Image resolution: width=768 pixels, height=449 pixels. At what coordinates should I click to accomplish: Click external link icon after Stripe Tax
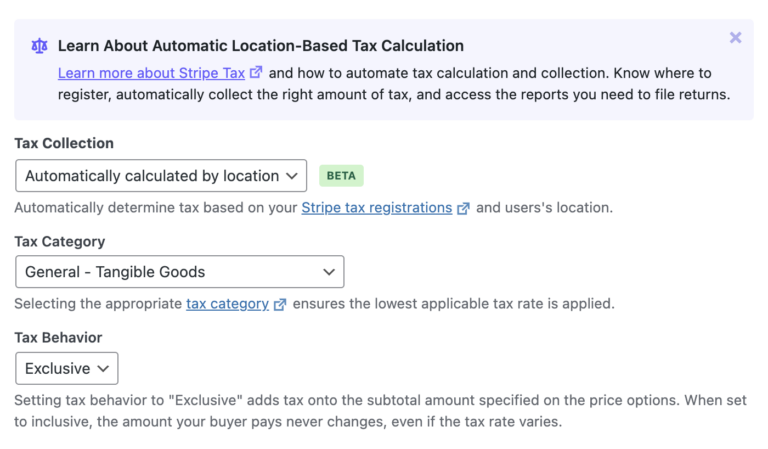256,72
